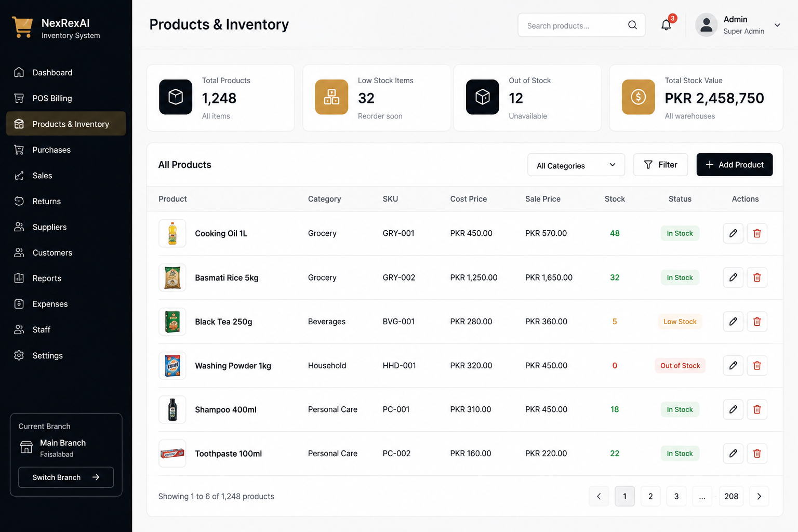Click the Switch Branch button
The height and width of the screenshot is (532, 798).
(66, 477)
